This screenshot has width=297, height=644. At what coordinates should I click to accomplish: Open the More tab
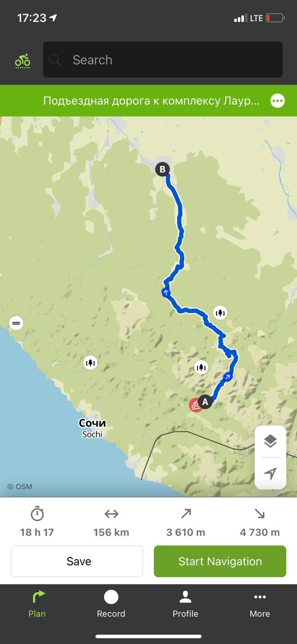[260, 604]
